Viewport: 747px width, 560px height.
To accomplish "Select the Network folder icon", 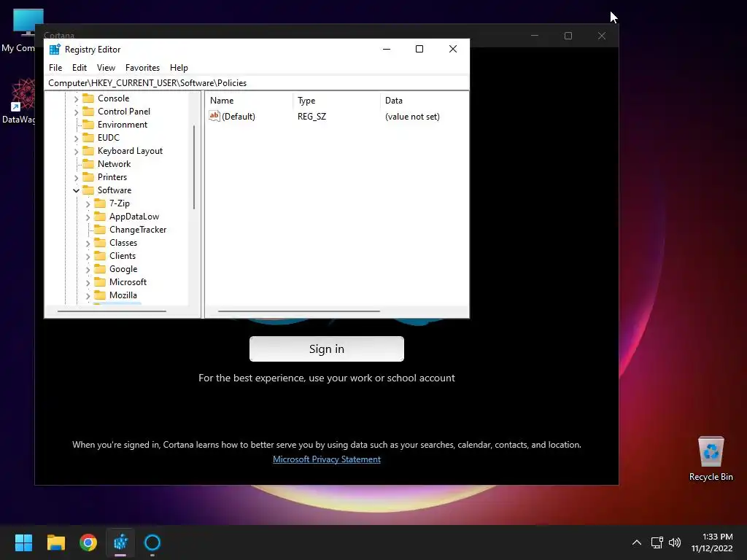I will (88, 164).
